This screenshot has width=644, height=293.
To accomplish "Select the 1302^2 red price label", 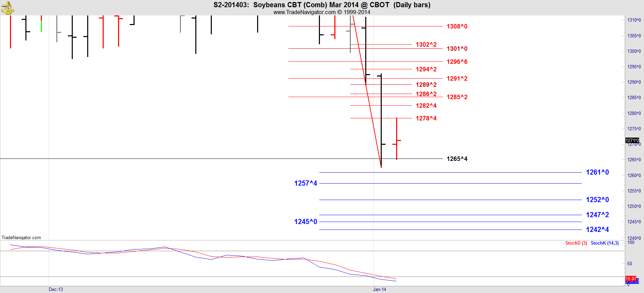I will click(426, 45).
